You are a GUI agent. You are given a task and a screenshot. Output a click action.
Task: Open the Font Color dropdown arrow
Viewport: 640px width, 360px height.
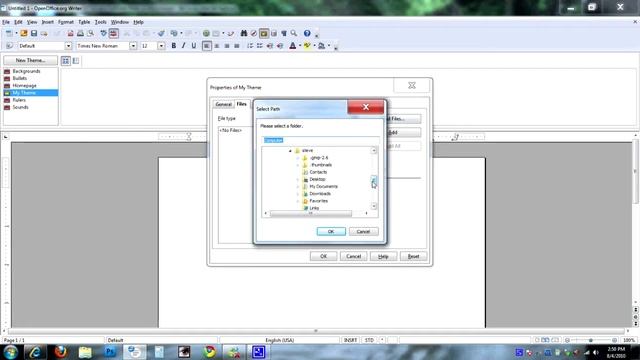(300, 46)
